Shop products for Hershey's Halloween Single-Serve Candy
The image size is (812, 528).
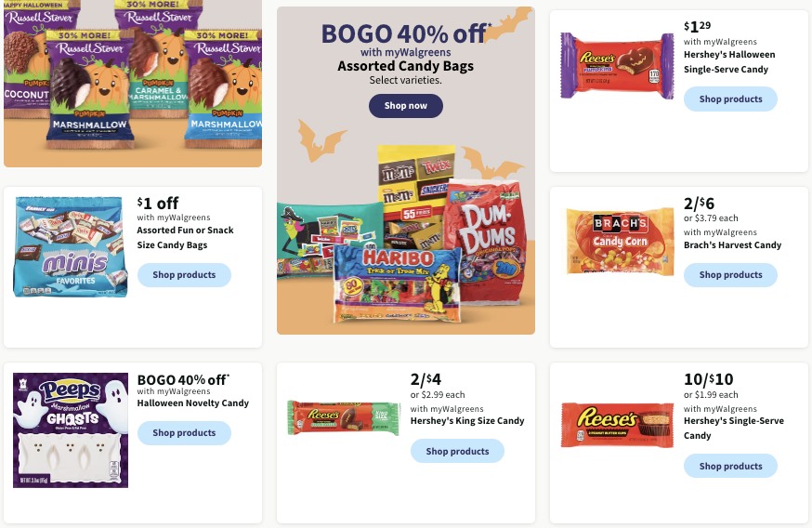[x=730, y=99]
